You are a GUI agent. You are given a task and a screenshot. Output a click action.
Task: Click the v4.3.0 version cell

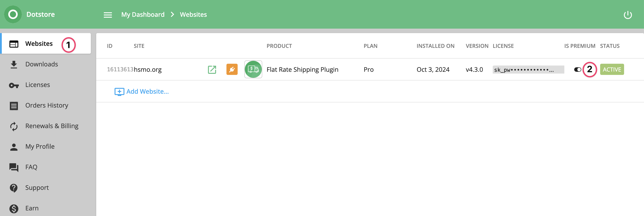(x=474, y=69)
